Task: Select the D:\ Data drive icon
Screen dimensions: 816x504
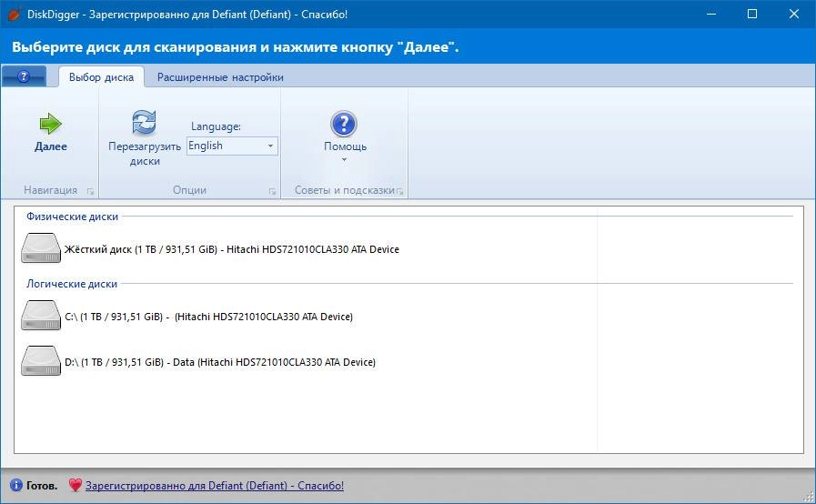Action: [41, 360]
